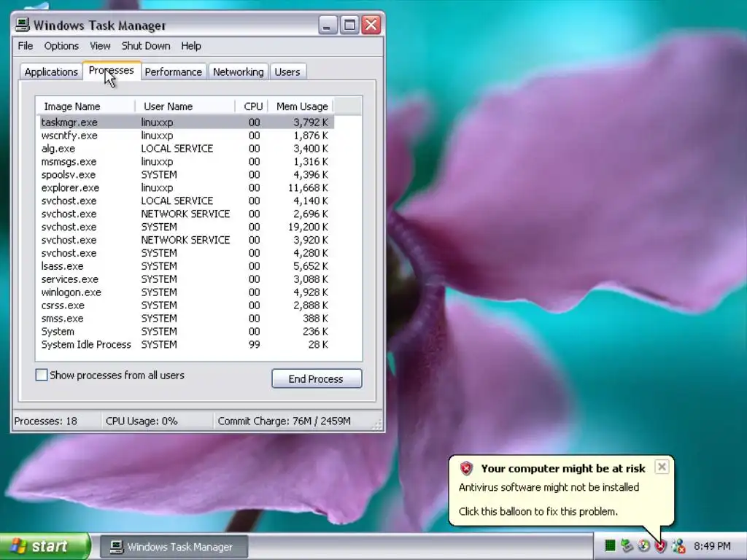Image resolution: width=747 pixels, height=560 pixels.
Task: Sort by the Image Name column header
Action: pyautogui.click(x=86, y=106)
